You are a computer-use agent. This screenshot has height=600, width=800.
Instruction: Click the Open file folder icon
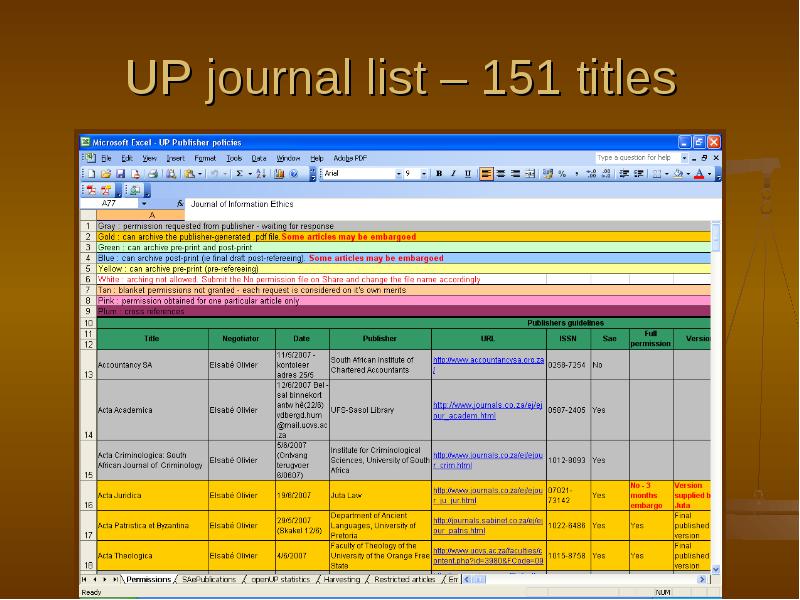(x=106, y=174)
